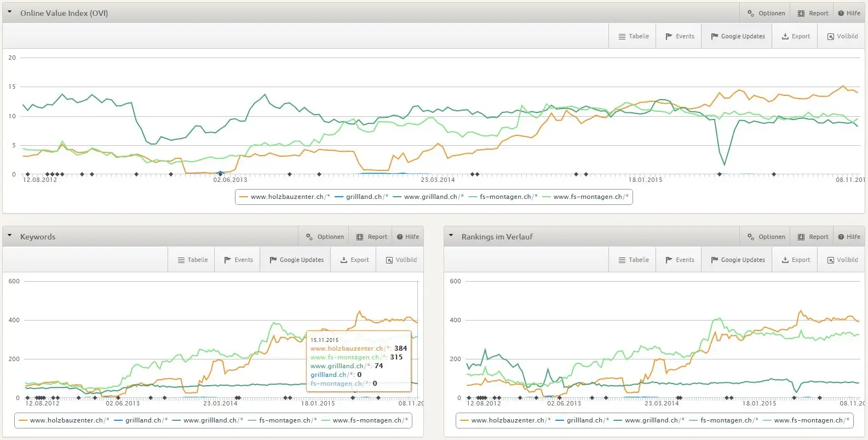868x440 pixels.
Task: Toggle Google Updates in Keywords panel
Action: [x=296, y=260]
